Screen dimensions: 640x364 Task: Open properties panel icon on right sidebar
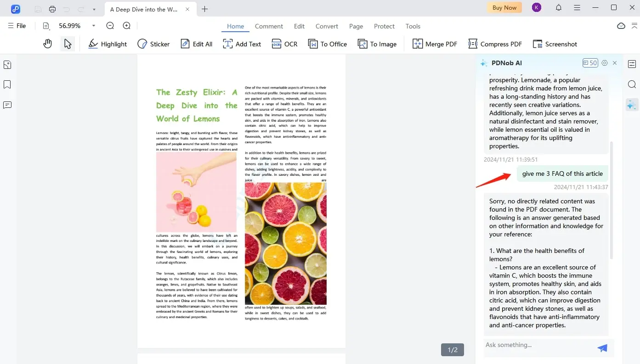(632, 64)
